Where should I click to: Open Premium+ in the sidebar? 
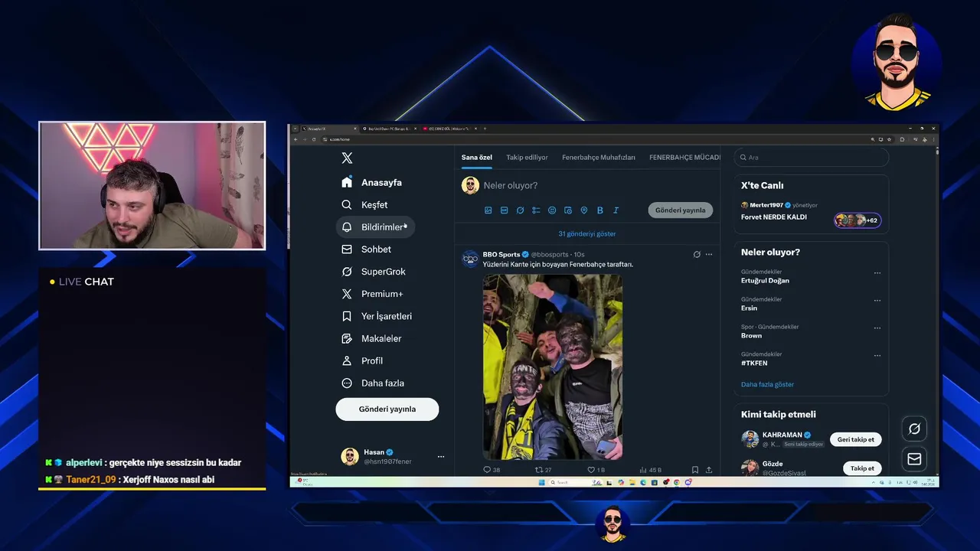(x=372, y=293)
